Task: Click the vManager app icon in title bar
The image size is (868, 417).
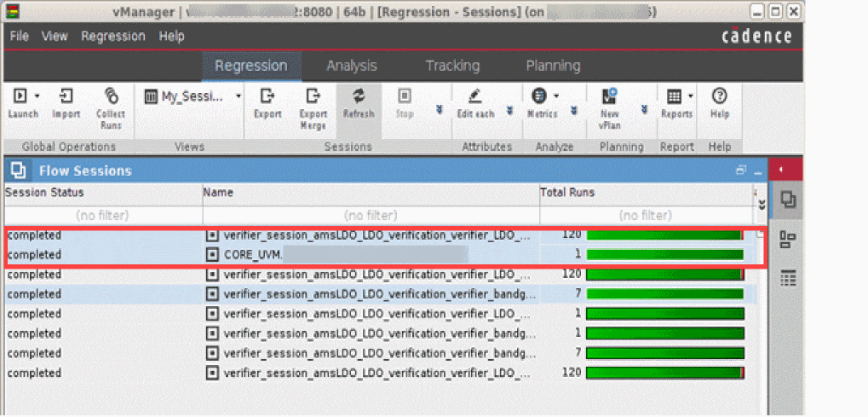Action: tap(14, 11)
